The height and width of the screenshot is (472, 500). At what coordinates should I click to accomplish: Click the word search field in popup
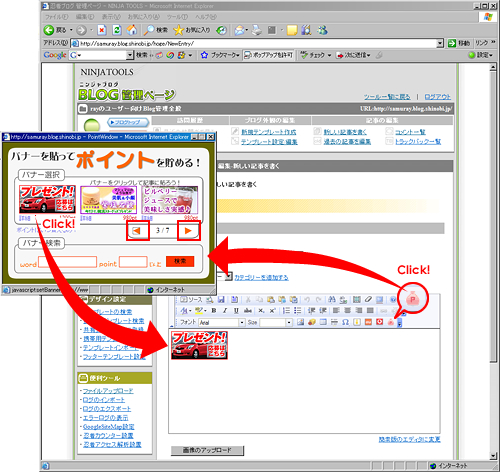(x=67, y=262)
